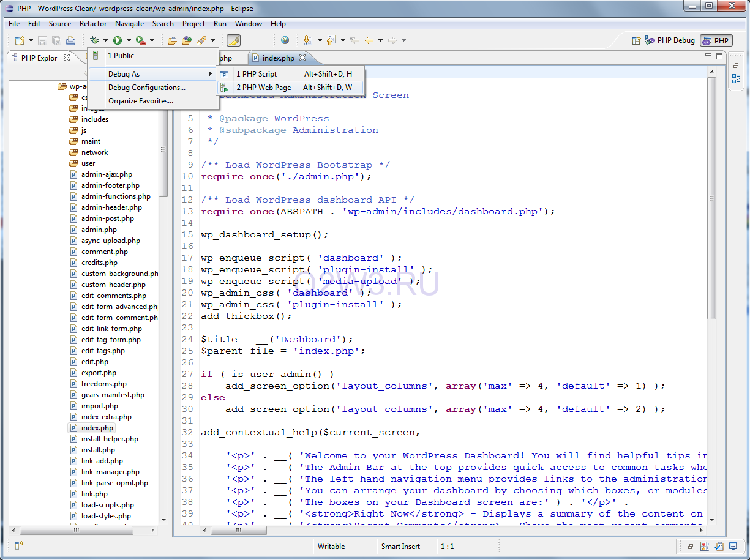Click the Back navigation arrow
Viewport: 750px width, 560px height.
point(369,41)
